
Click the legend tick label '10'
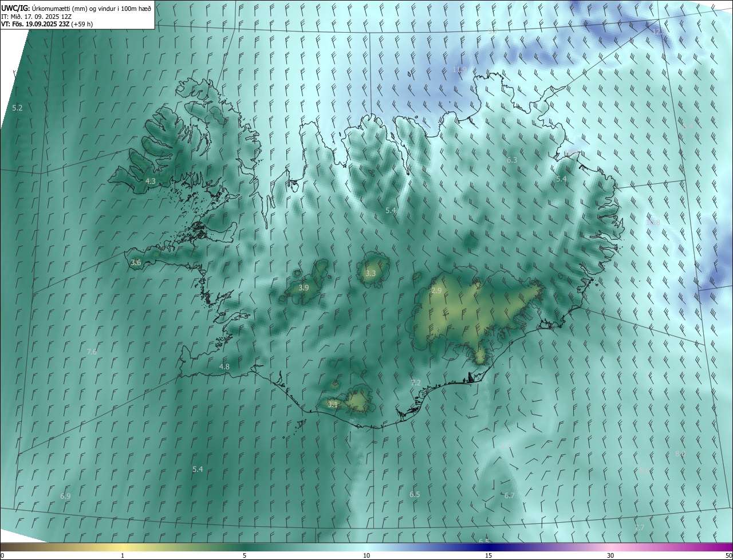click(x=366, y=555)
